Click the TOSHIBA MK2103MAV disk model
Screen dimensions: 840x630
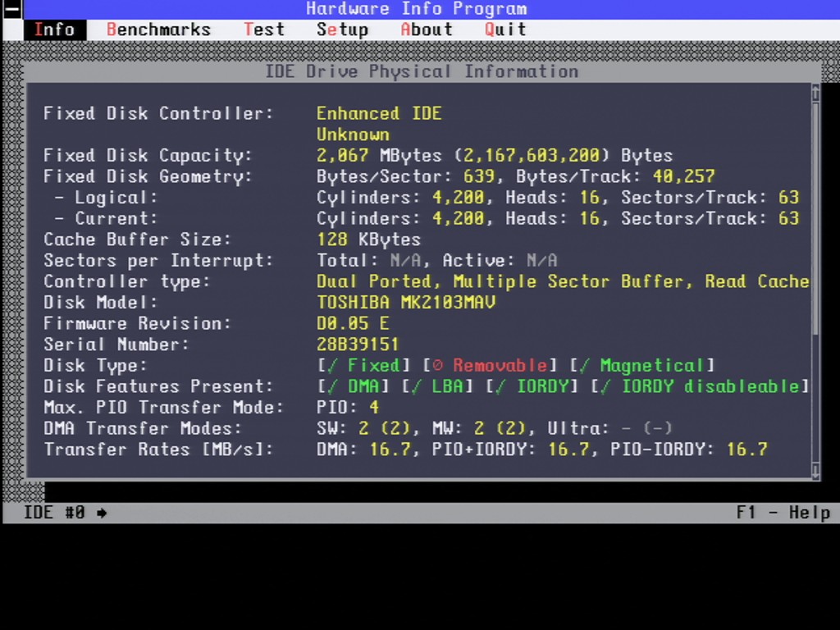[x=405, y=302]
